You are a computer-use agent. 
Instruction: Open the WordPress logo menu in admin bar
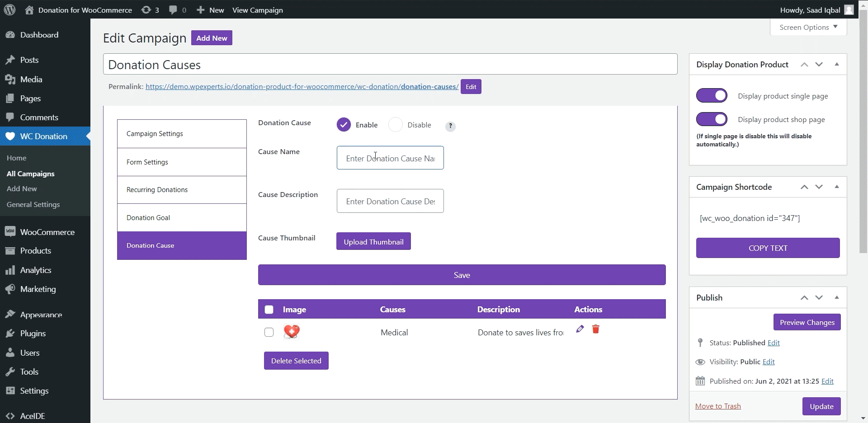pos(9,9)
